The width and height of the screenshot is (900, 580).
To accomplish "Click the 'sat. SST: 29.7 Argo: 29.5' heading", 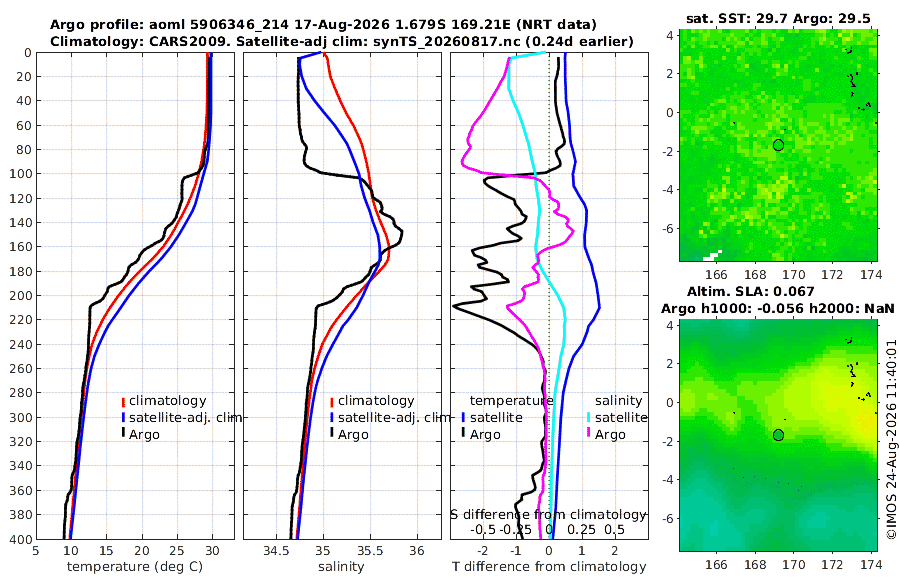I will coord(778,18).
